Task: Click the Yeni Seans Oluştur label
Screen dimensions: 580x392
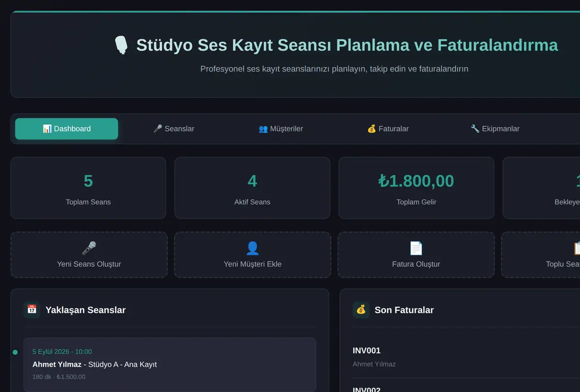Action: (89, 264)
